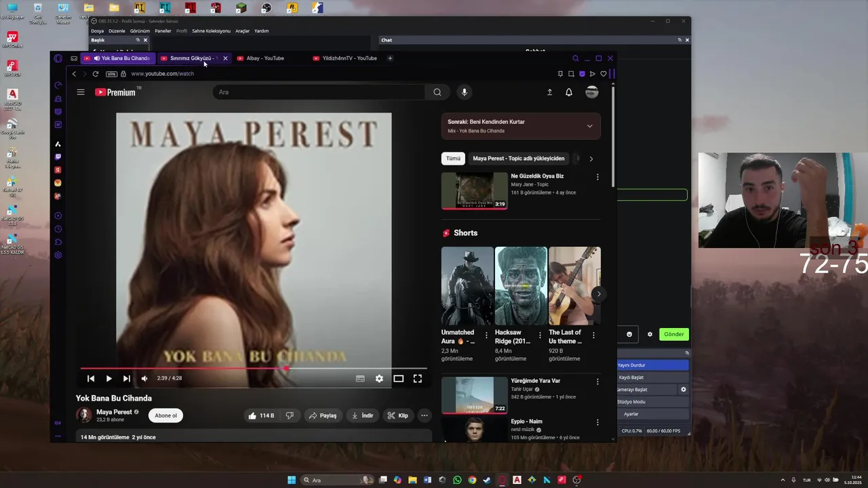Add page to bookmarks with heart icon
Screen dimensions: 868x488
tap(603, 74)
